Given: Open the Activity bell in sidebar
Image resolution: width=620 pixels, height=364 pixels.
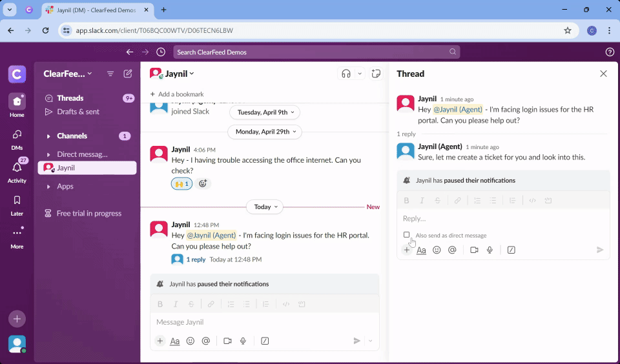Looking at the screenshot, I should pyautogui.click(x=17, y=168).
